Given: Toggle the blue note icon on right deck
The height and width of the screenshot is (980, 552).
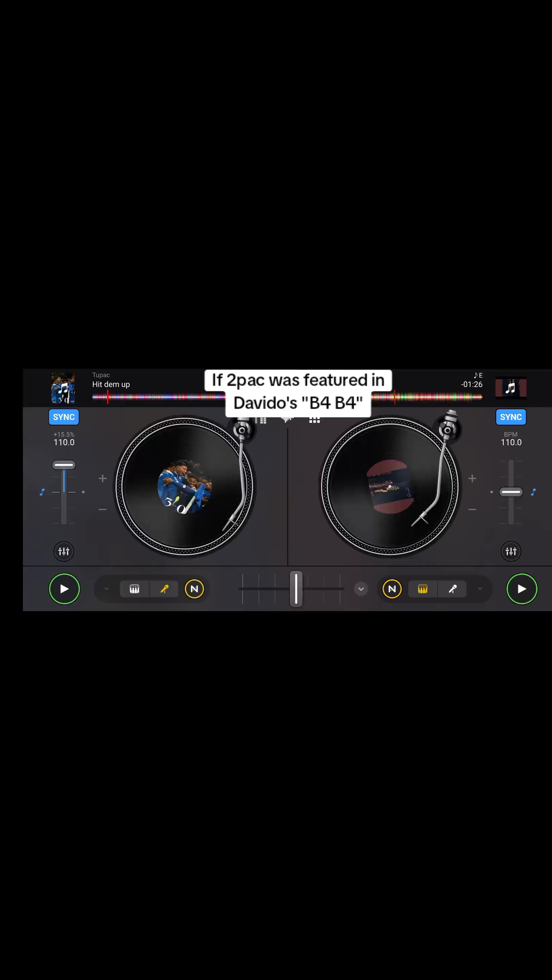Looking at the screenshot, I should [533, 492].
